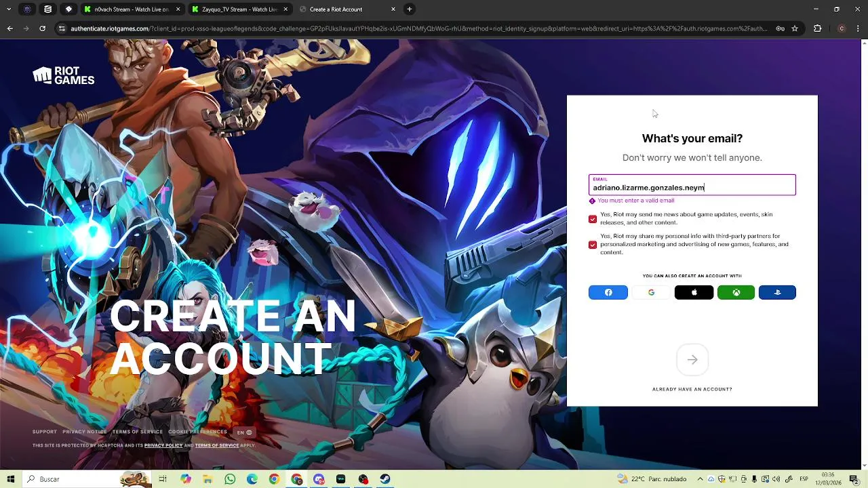Image resolution: width=868 pixels, height=488 pixels.
Task: Open the EN language selector
Action: pos(244,432)
